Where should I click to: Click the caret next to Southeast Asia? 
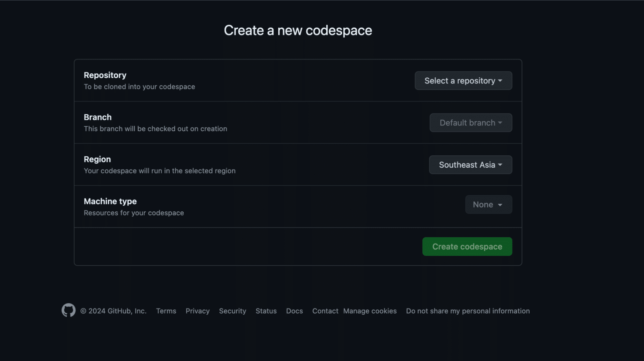[500, 165]
